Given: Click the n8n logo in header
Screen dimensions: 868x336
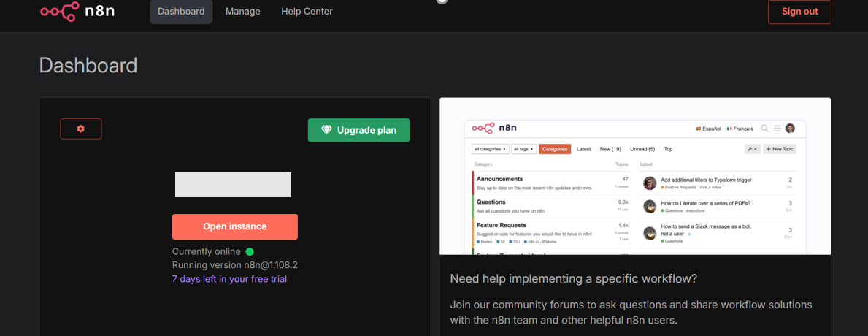Looking at the screenshot, I should (77, 12).
